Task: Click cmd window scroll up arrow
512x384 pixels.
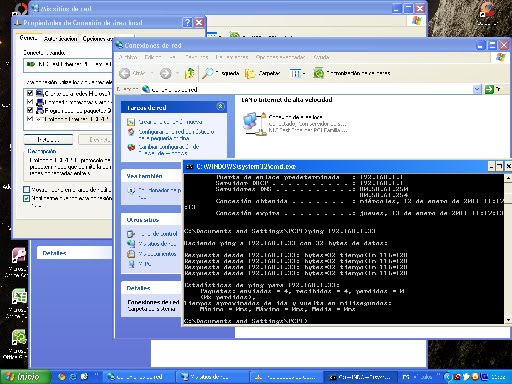Action: [508, 178]
